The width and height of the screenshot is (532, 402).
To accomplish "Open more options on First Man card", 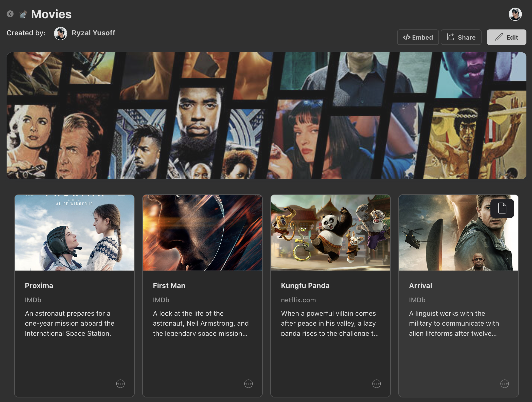I will (x=249, y=383).
